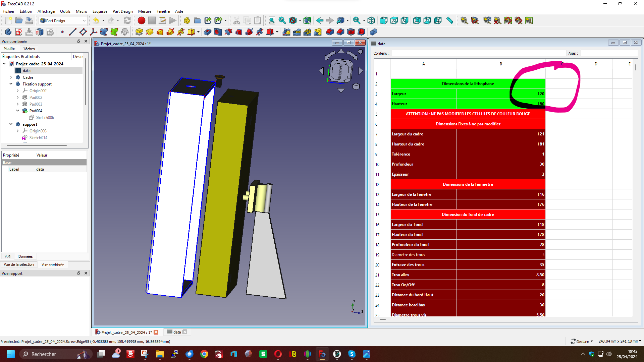Switch to the data spreadsheet document tab
Screen dimensions: 644x362
(177, 332)
